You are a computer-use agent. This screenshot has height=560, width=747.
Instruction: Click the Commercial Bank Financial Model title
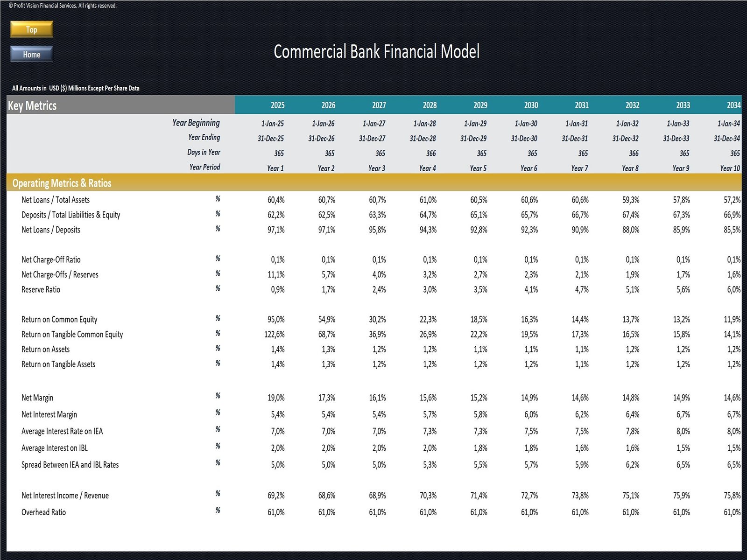point(376,51)
